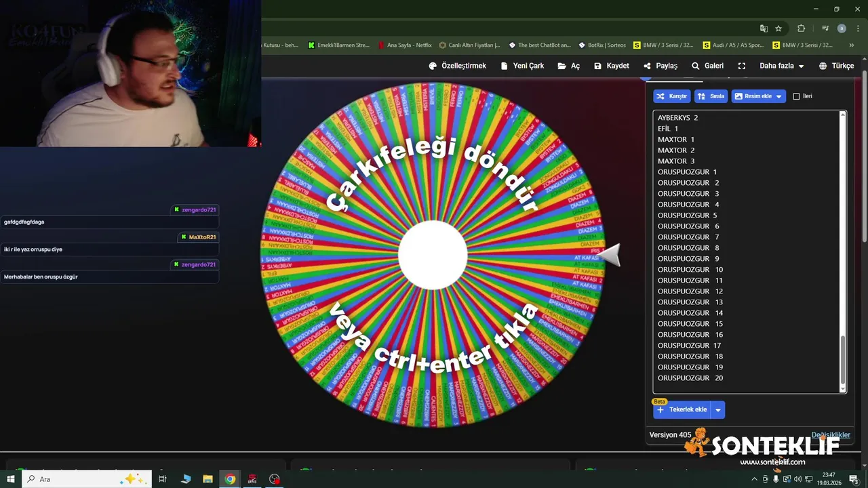Open Canlı Altın Fiyatları bookmark
The width and height of the screenshot is (868, 488).
[x=469, y=45]
